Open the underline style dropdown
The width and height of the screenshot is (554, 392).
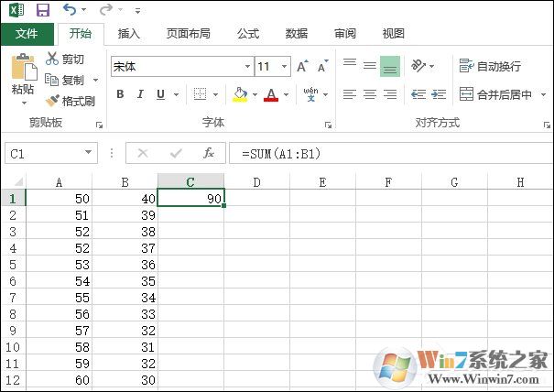click(176, 94)
